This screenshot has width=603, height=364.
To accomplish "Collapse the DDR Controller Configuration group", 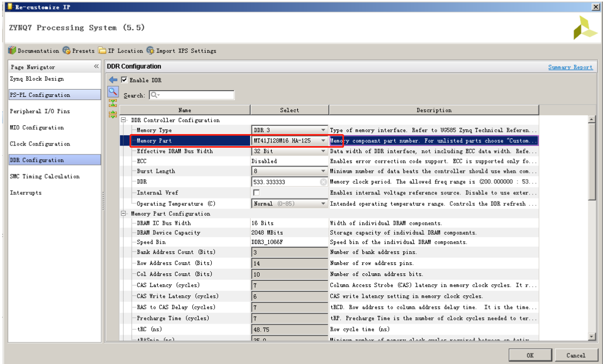I will click(123, 120).
